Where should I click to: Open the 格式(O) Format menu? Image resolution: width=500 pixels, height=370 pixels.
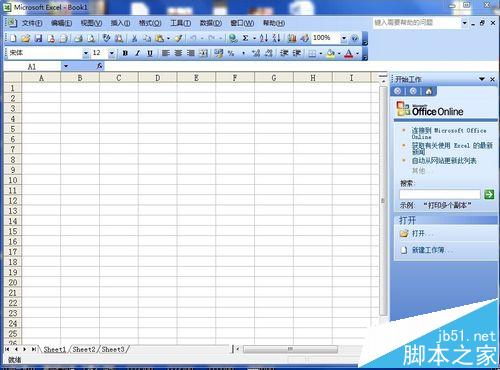[x=150, y=23]
